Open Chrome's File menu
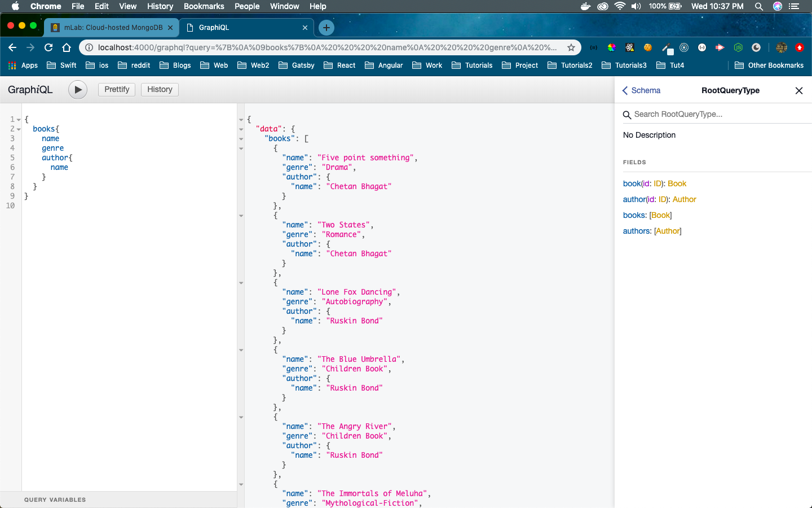The height and width of the screenshot is (508, 812). tap(78, 6)
